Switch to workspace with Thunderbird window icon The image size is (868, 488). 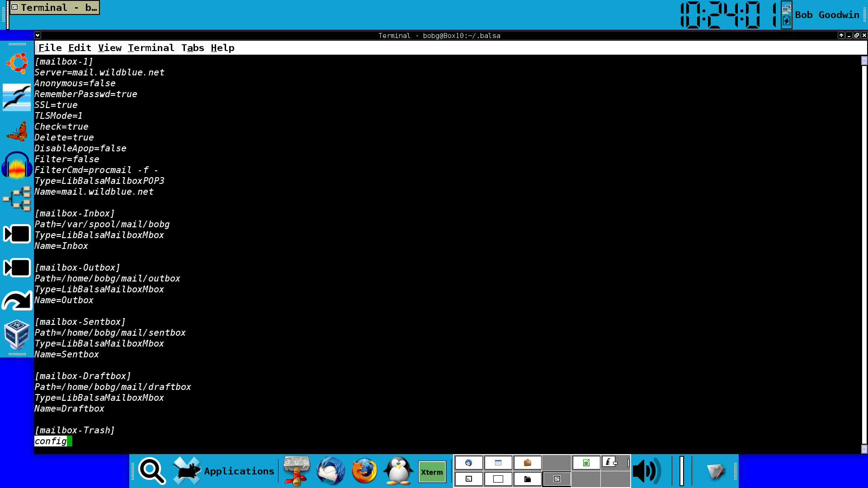pos(468,463)
